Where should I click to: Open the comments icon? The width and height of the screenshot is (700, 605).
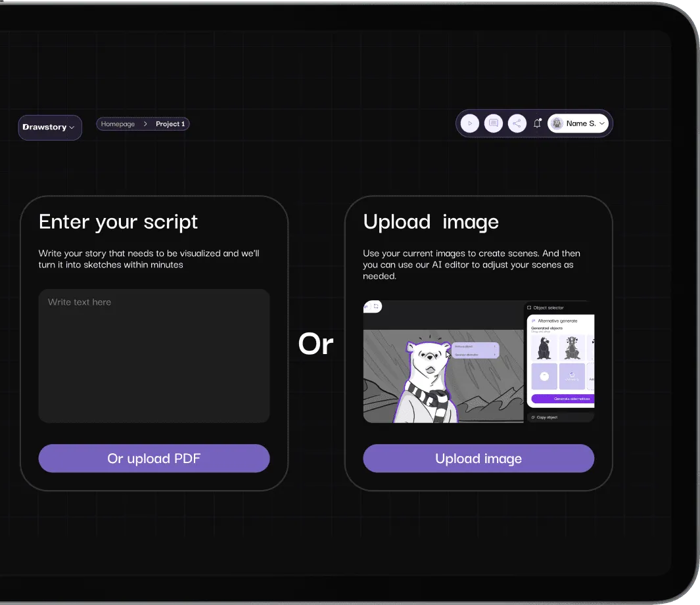tap(494, 123)
